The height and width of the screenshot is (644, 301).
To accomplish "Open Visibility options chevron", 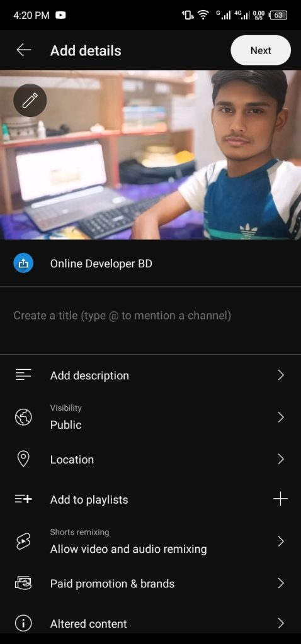I will [281, 418].
